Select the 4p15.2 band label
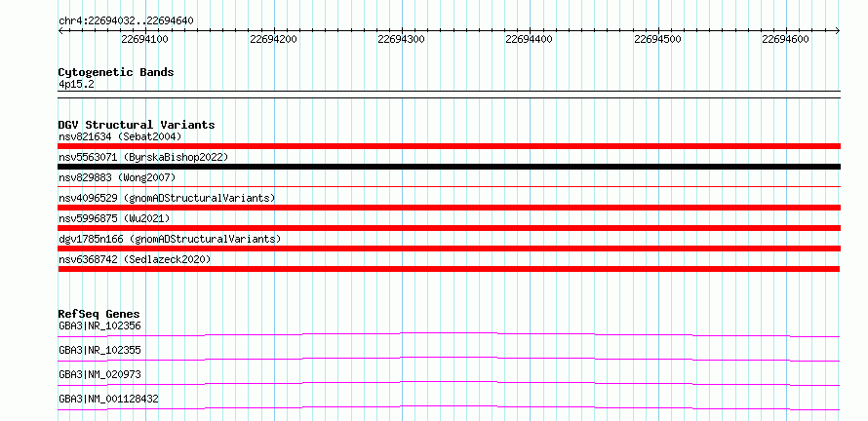The height and width of the screenshot is (421, 868). (76, 85)
